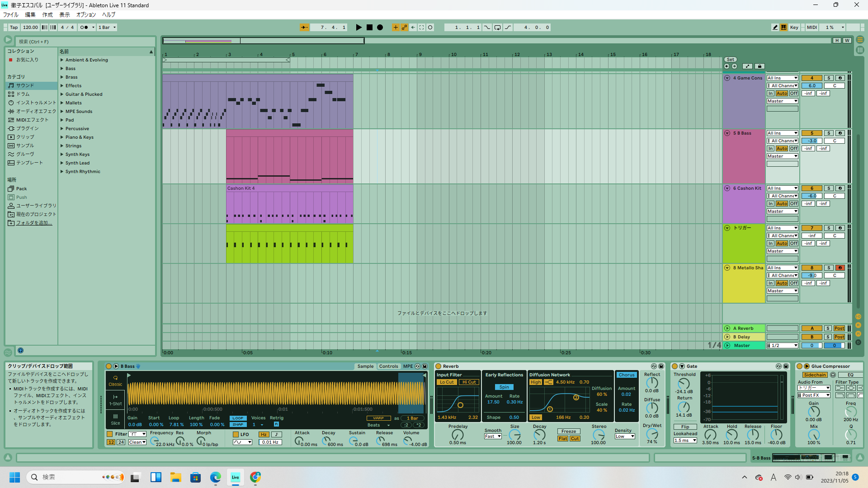Open File Explorer from taskbar
Viewport: 868px width, 488px height.
tap(175, 477)
